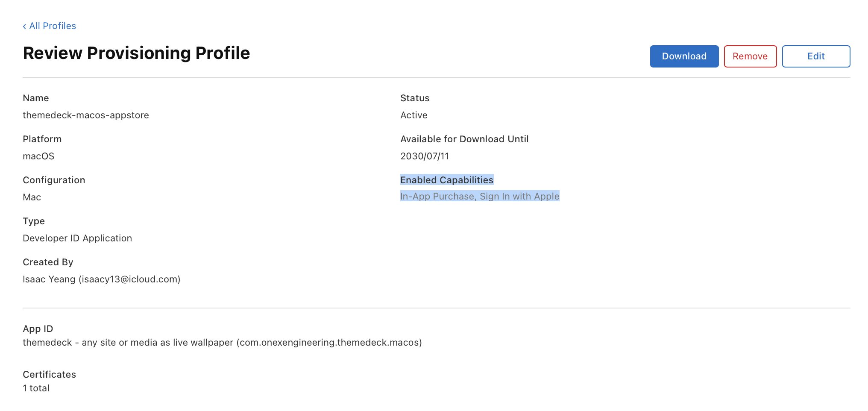Click the Active status text
The height and width of the screenshot is (411, 868).
414,115
